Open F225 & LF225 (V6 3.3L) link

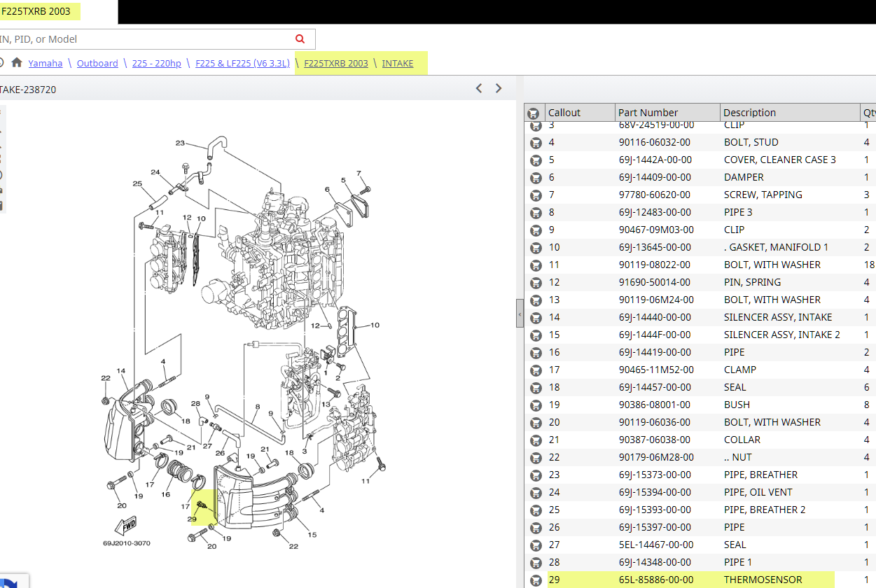(242, 63)
